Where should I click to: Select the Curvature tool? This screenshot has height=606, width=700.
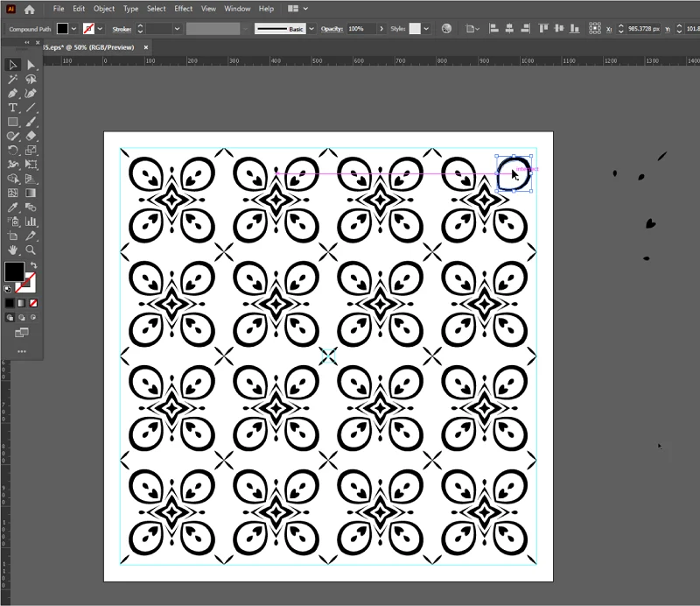point(31,94)
